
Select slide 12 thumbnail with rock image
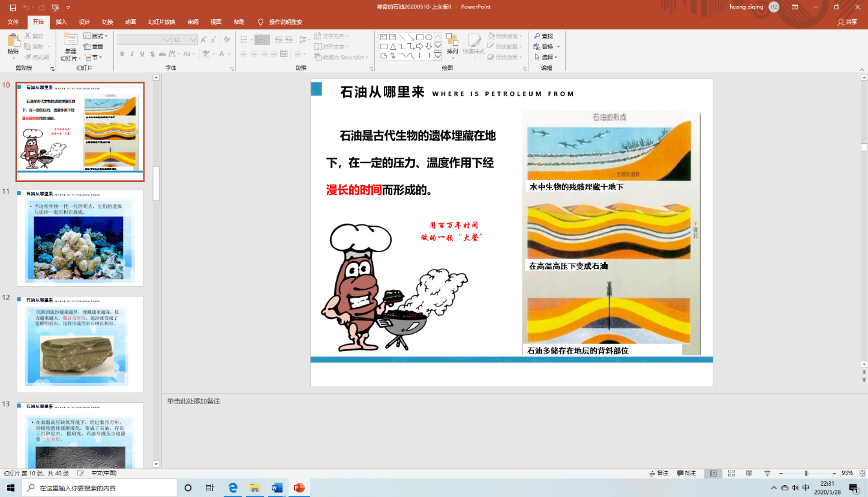pyautogui.click(x=80, y=345)
